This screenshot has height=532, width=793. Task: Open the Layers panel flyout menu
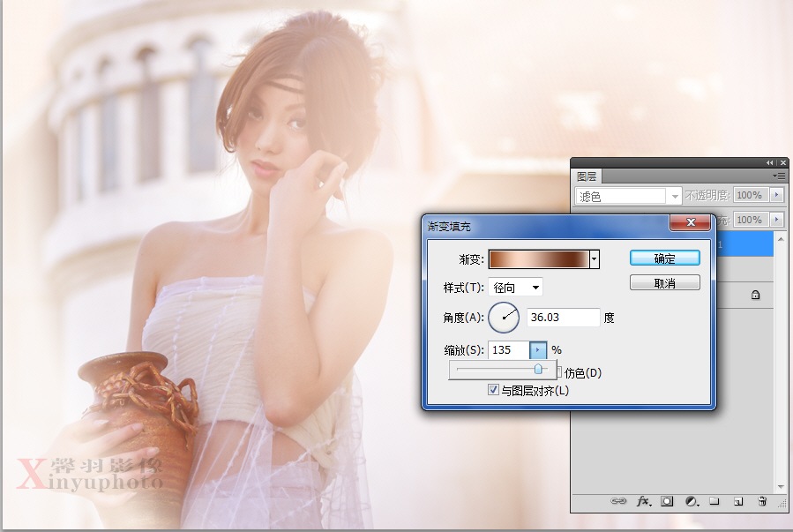(782, 176)
